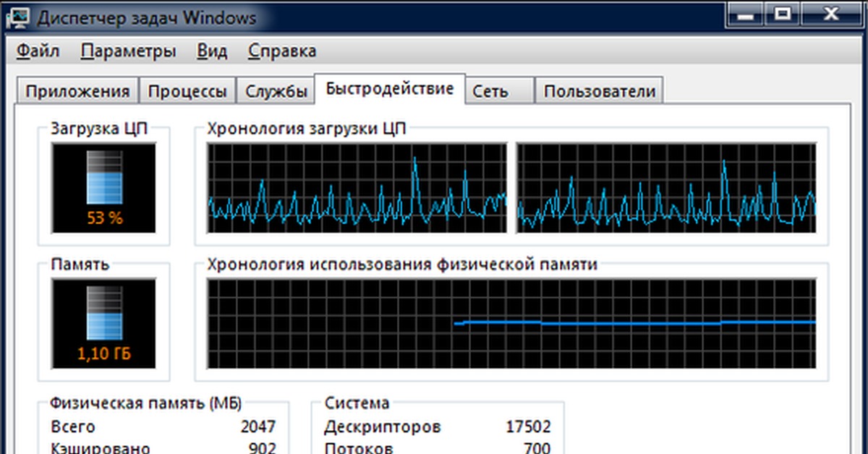Open the Вид menu

[212, 51]
